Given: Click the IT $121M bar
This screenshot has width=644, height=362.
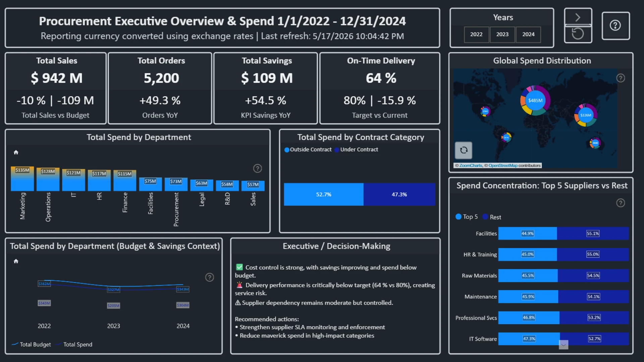Looking at the screenshot, I should tap(73, 180).
